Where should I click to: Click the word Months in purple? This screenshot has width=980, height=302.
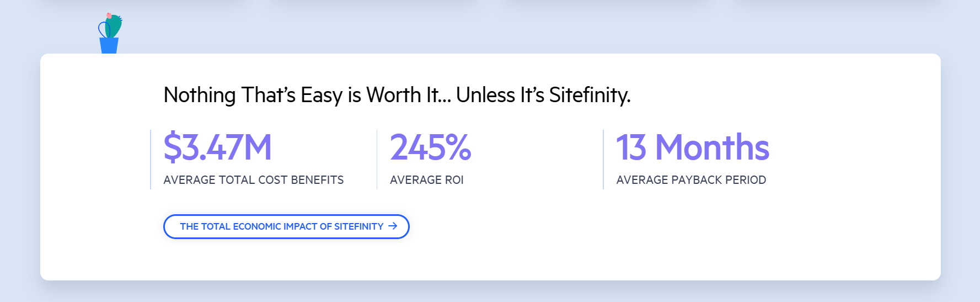712,147
